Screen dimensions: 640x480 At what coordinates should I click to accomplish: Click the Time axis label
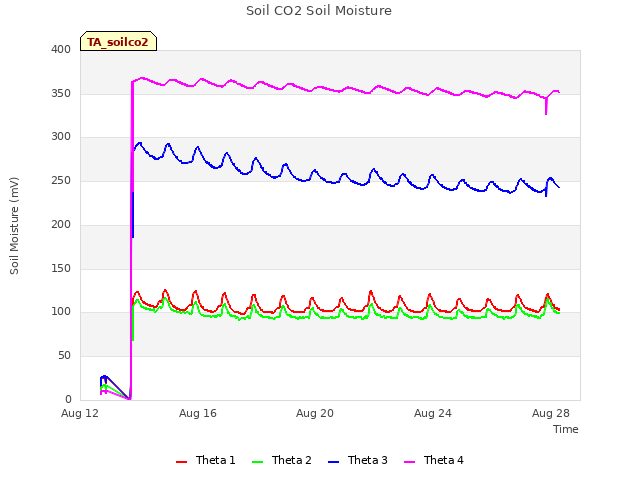pyautogui.click(x=565, y=429)
